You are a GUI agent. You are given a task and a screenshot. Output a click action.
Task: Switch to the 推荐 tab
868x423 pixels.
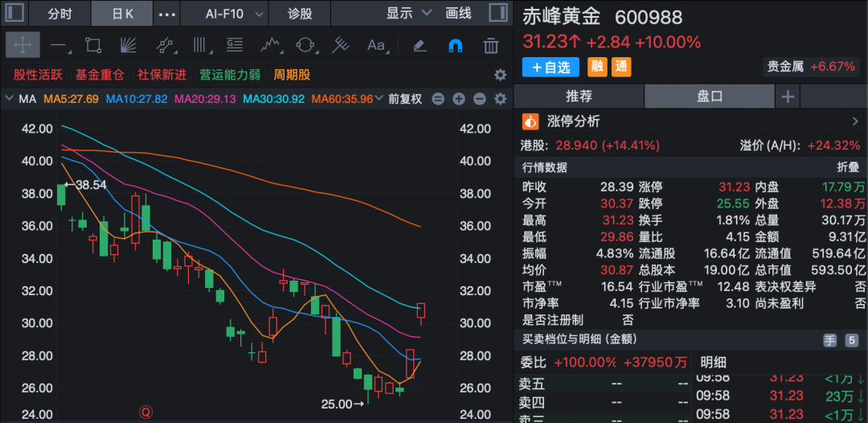click(x=579, y=97)
